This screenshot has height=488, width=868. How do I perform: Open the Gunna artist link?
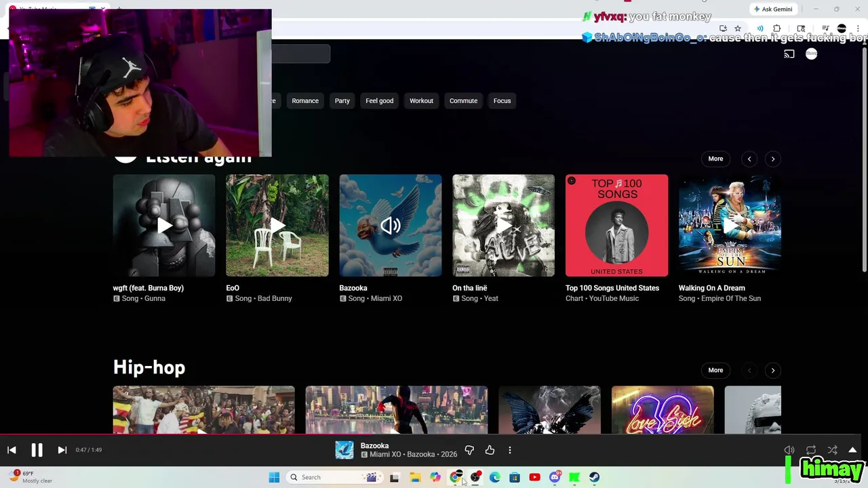tap(154, 298)
